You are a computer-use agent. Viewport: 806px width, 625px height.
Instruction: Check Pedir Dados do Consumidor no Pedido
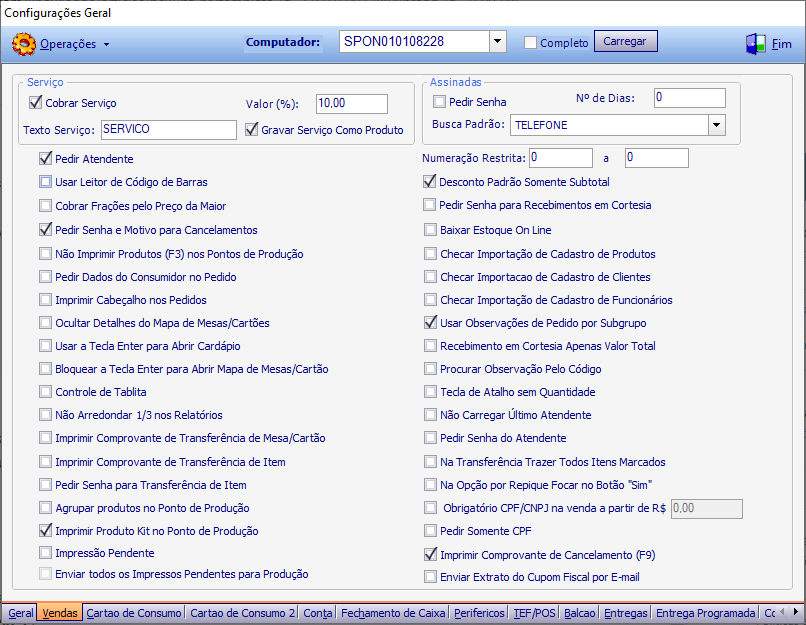46,277
